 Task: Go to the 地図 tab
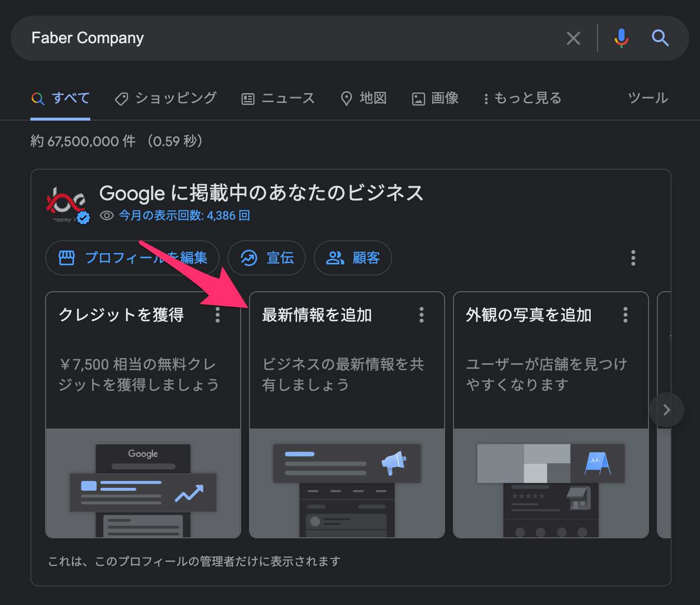(364, 99)
